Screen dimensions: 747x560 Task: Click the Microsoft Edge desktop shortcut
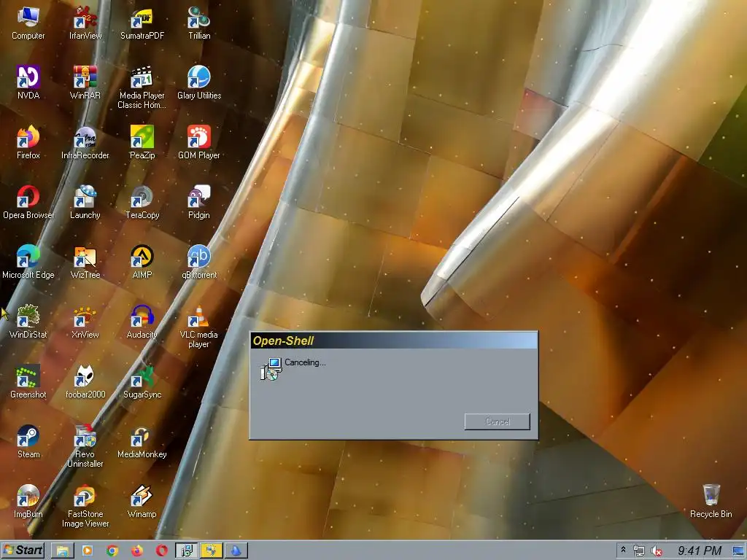[28, 262]
